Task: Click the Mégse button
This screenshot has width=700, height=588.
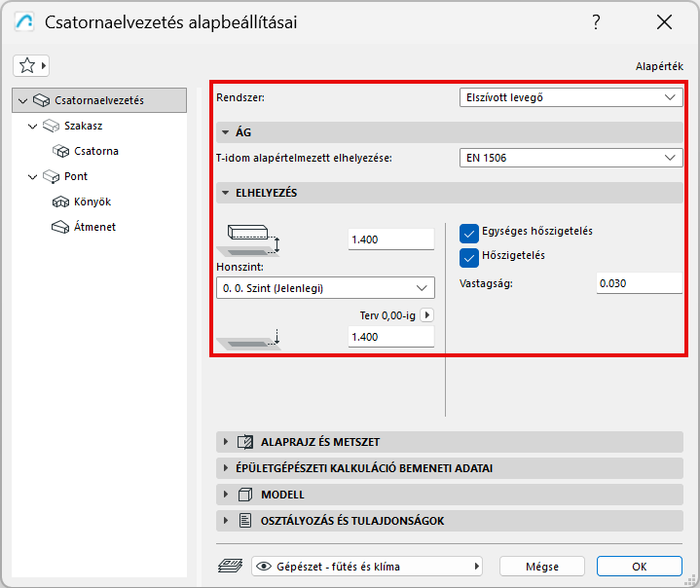Action: tap(542, 567)
